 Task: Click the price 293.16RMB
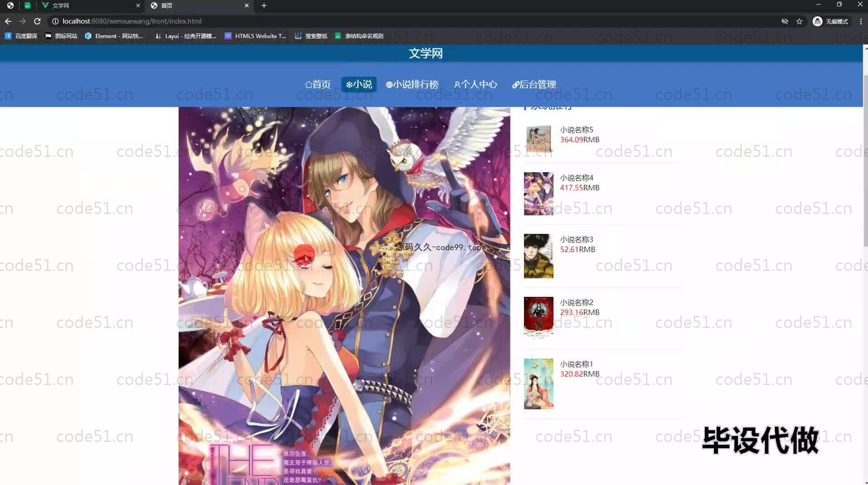click(x=580, y=313)
